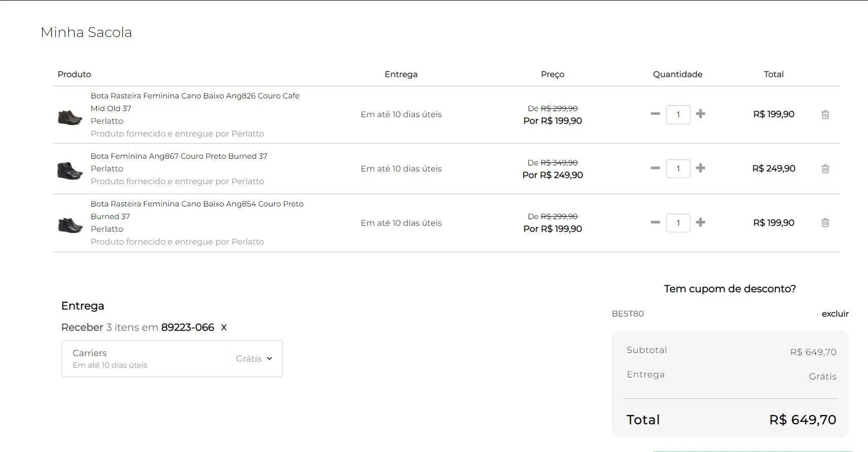Viewport: 868px width, 452px height.
Task: Click the Produto column header
Action: [x=75, y=74]
